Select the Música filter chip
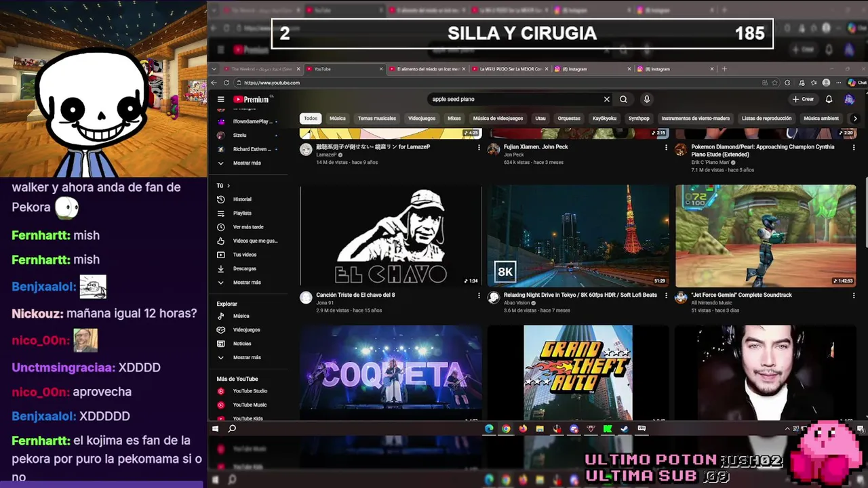868x488 pixels. point(338,119)
